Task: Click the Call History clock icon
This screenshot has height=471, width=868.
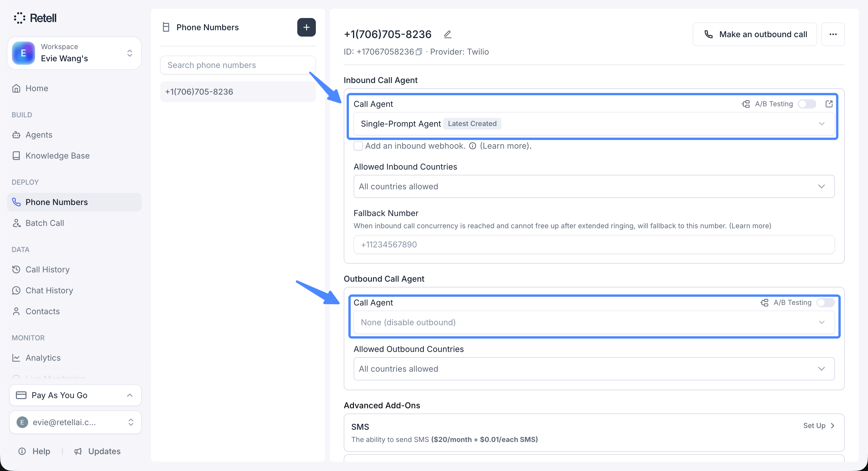Action: click(x=16, y=269)
